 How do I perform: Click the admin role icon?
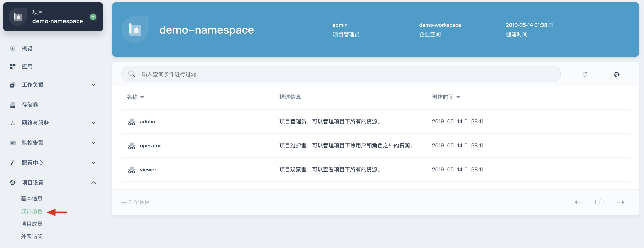click(x=131, y=122)
